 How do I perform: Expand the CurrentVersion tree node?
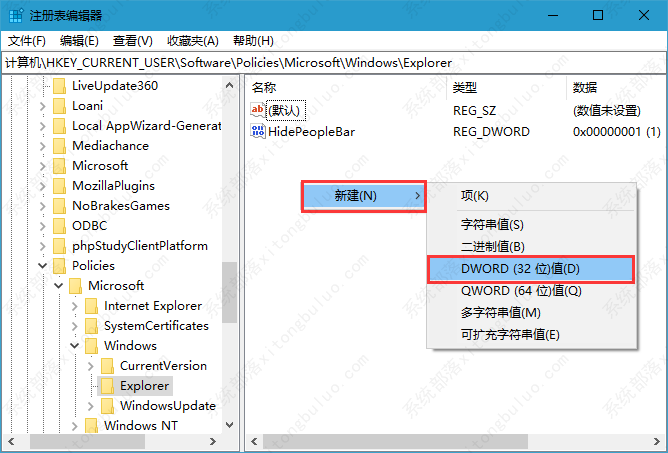point(90,366)
